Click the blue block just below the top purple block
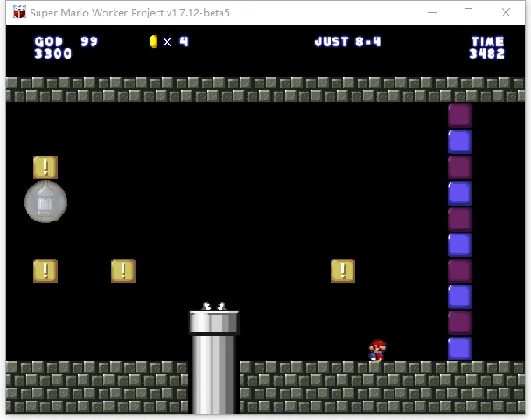Image resolution: width=531 pixels, height=420 pixels. [459, 142]
